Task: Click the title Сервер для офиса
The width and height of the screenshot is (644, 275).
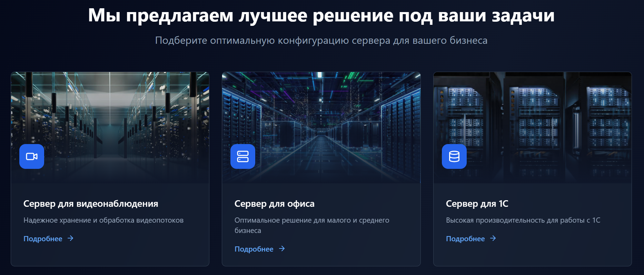Action: pos(275,204)
